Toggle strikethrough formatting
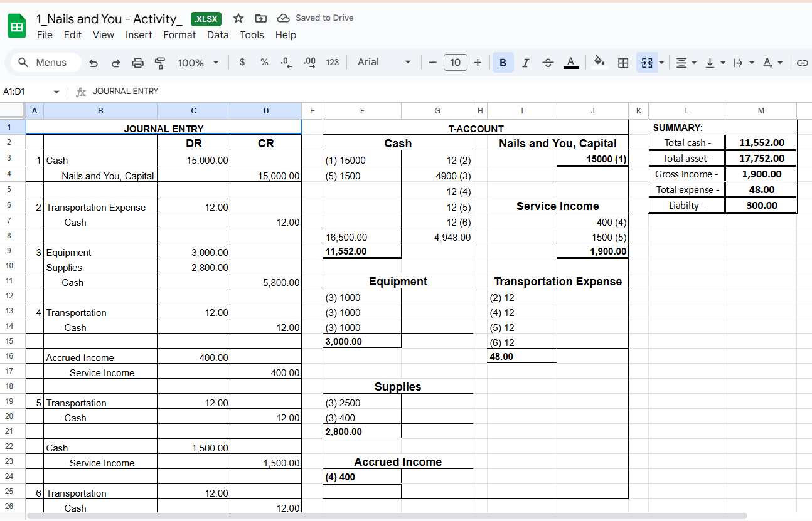Viewport: 812px width, 521px height. pyautogui.click(x=548, y=63)
